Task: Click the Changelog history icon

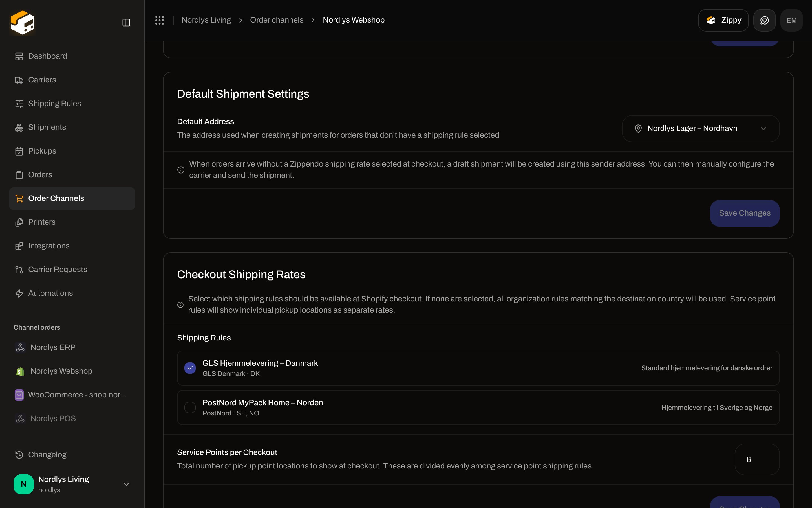Action: tap(19, 455)
